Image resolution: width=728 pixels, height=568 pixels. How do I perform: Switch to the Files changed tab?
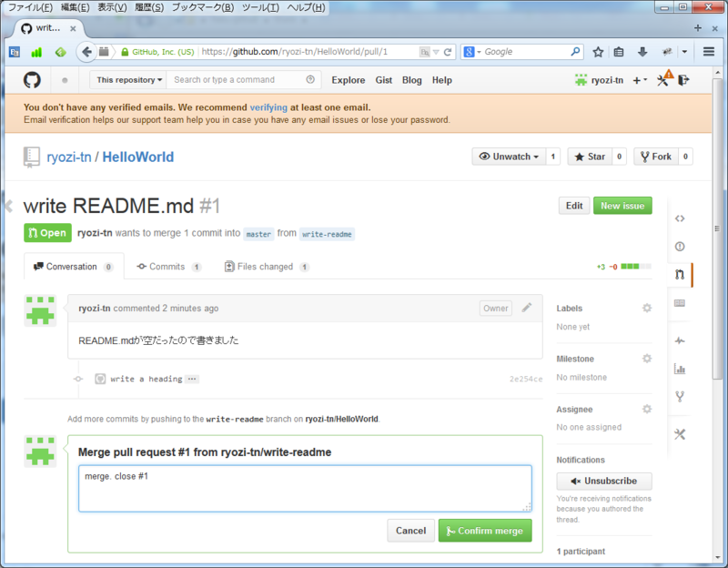267,267
